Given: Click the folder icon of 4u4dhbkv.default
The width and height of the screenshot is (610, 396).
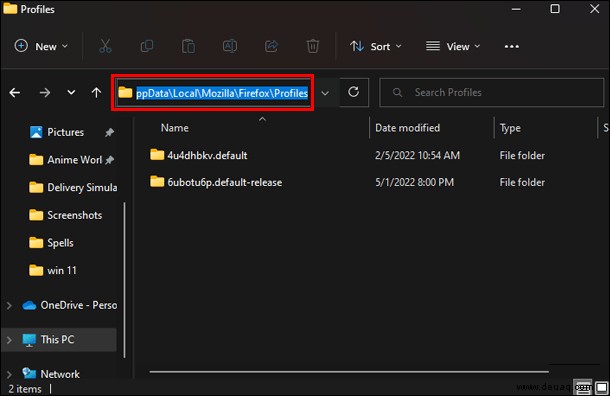Looking at the screenshot, I should [x=157, y=155].
